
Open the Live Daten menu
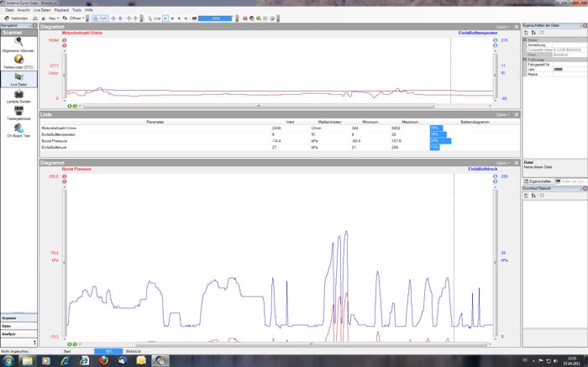tap(41, 9)
